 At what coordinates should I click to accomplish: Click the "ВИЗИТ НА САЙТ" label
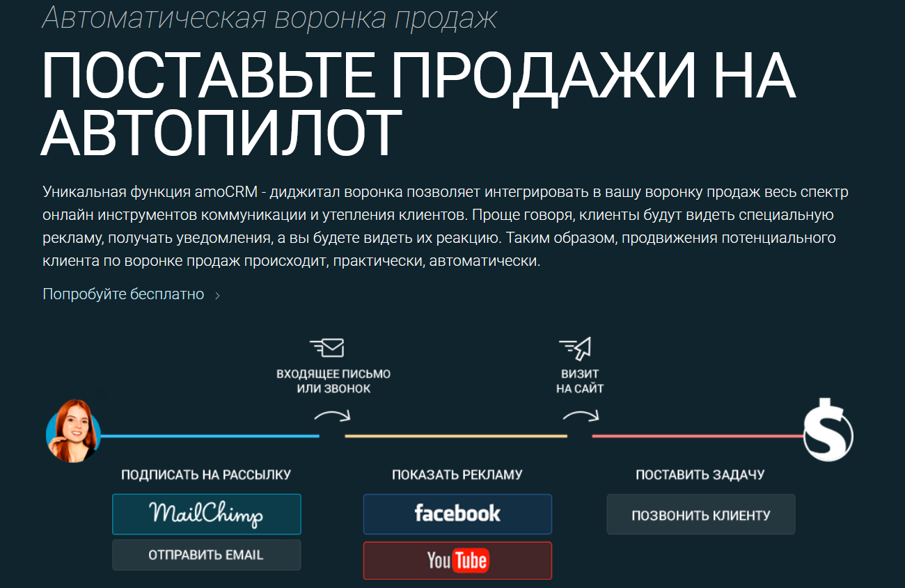coord(580,381)
